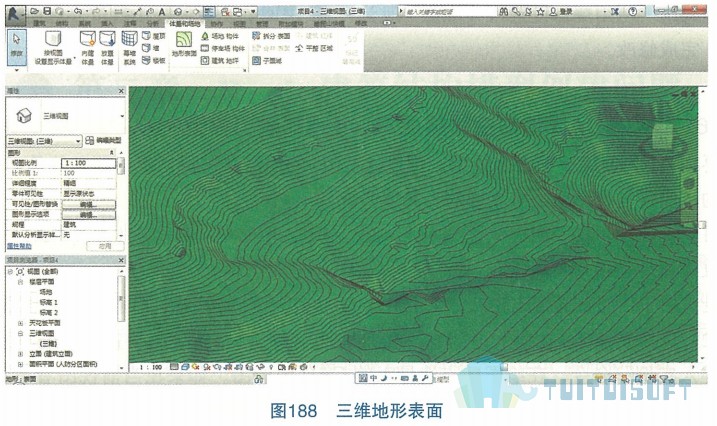Open the 三维视图: (三维) instance dropdown

(44, 141)
